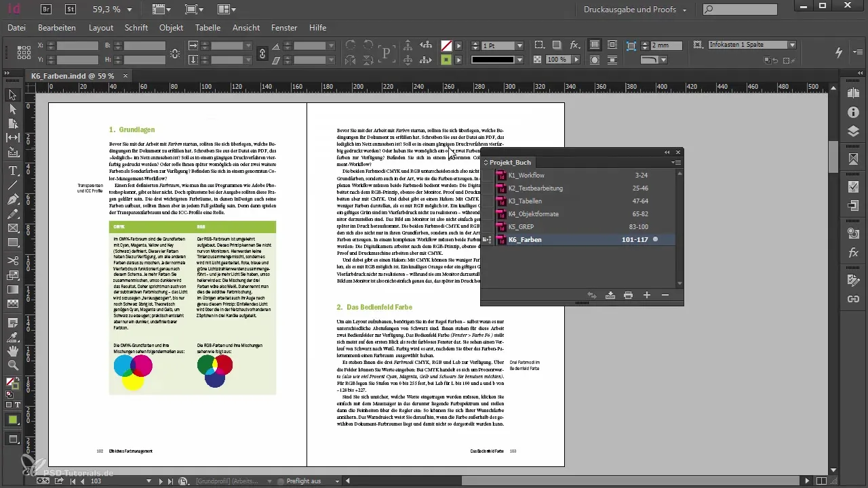Image resolution: width=868 pixels, height=488 pixels.
Task: Open the stroke weight 1 Pt dropdown
Action: tap(519, 45)
